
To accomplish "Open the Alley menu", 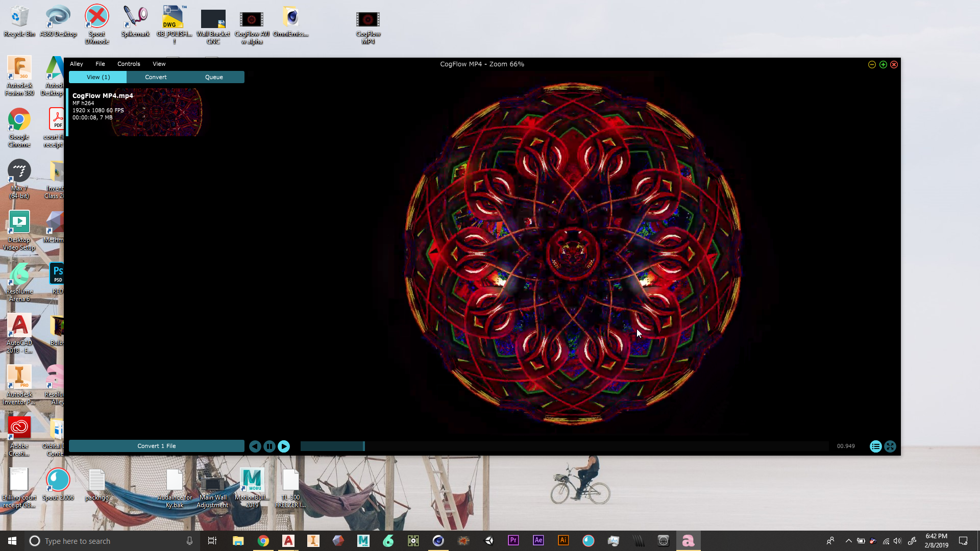I will 76,64.
